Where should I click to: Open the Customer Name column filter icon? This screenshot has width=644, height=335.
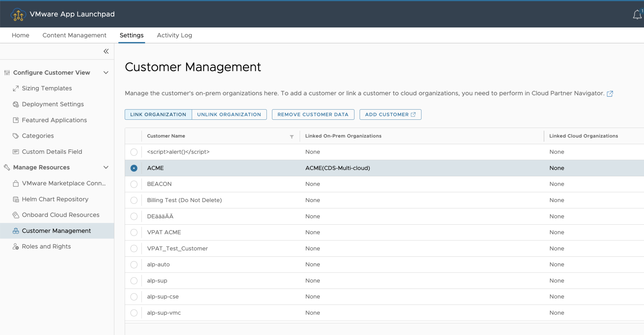pyautogui.click(x=292, y=136)
